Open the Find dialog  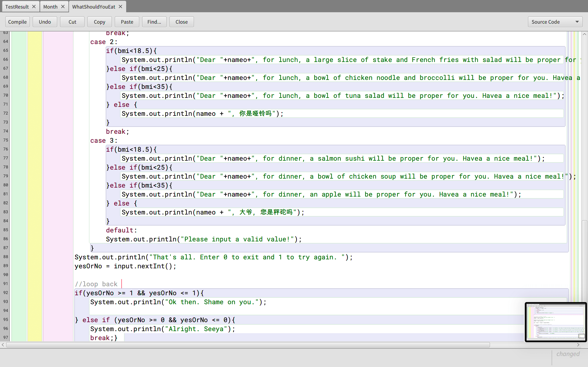pyautogui.click(x=154, y=22)
